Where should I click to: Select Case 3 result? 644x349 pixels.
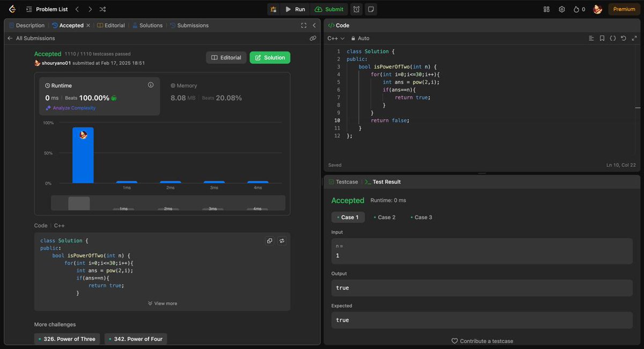coord(421,217)
